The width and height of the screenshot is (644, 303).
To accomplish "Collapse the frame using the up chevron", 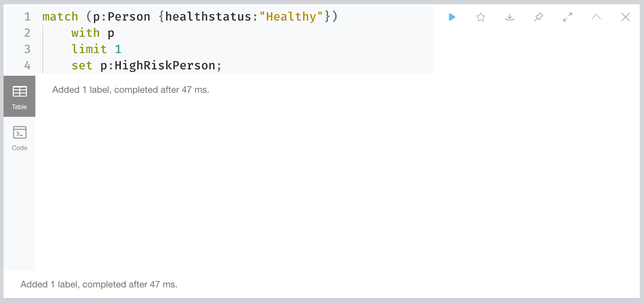I will 596,17.
